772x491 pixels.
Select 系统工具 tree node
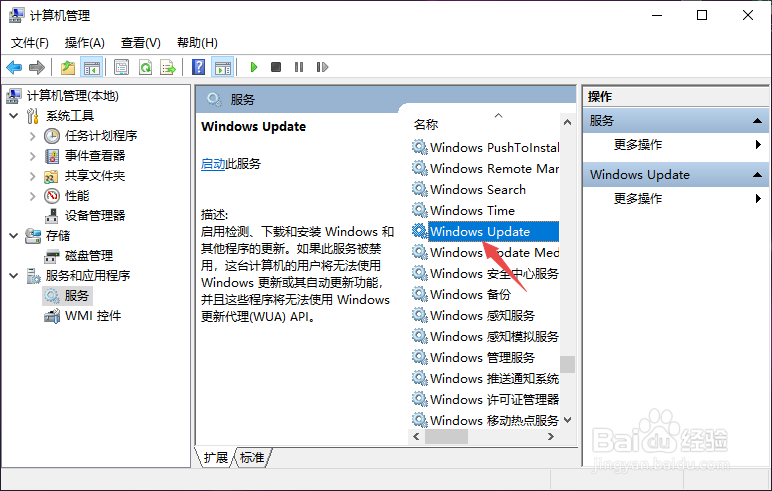[x=70, y=116]
